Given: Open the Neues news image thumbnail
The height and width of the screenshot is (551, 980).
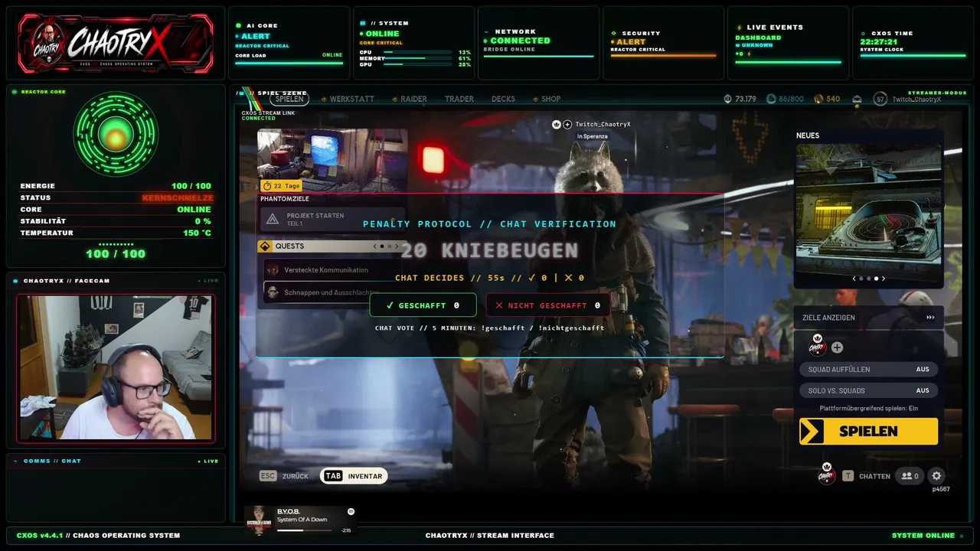Looking at the screenshot, I should click(x=868, y=207).
